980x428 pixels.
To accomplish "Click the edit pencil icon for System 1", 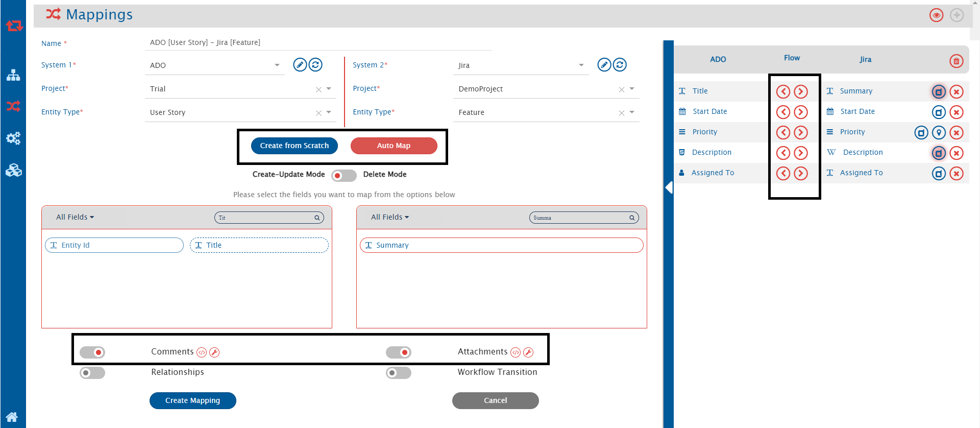I will click(x=300, y=65).
